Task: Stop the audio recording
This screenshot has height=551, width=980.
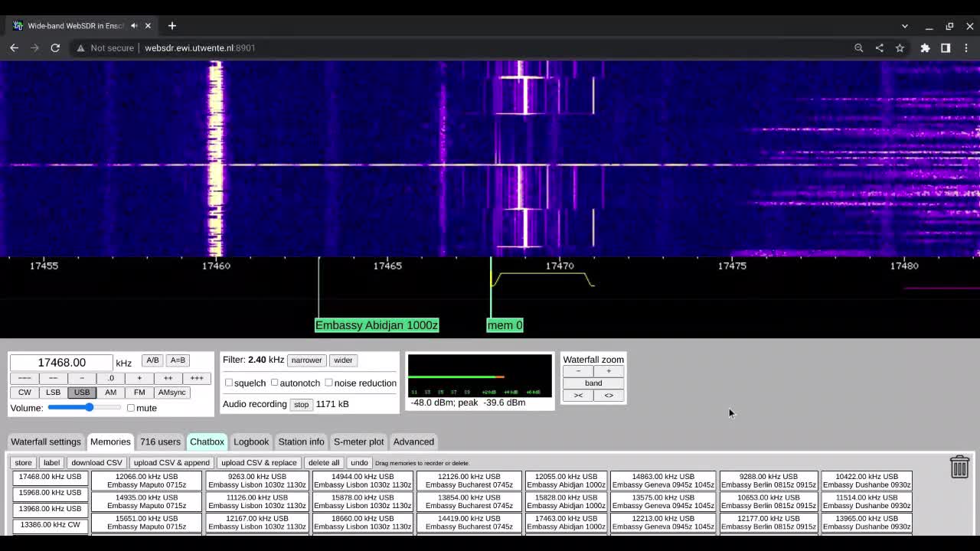Action: coord(301,405)
